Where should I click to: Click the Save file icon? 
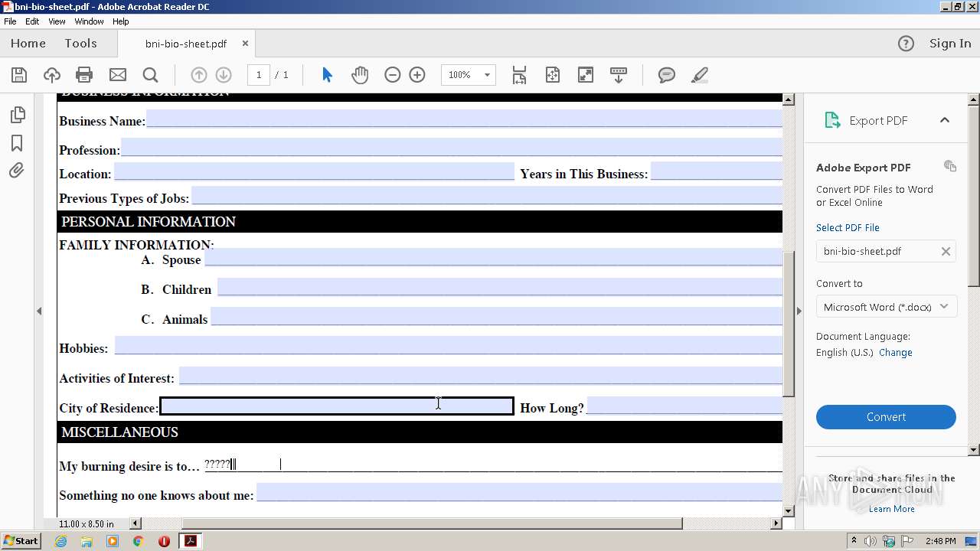pos(19,75)
